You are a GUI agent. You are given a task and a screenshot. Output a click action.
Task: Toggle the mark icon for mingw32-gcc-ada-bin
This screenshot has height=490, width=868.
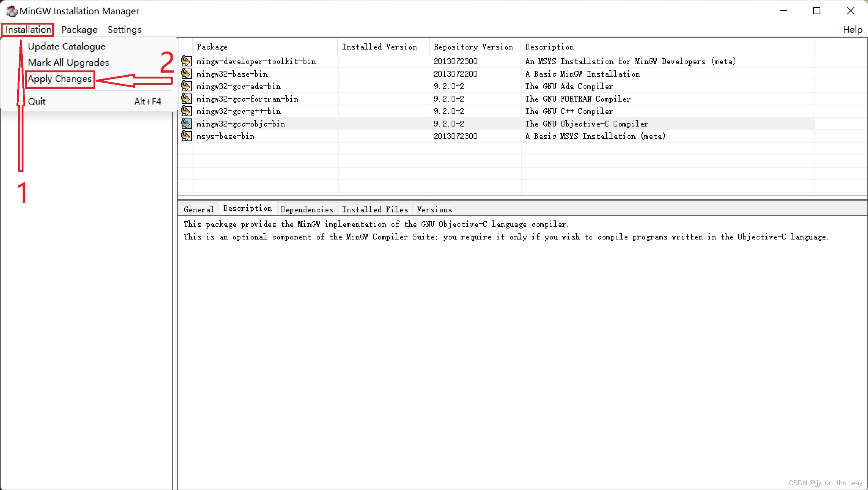click(186, 86)
